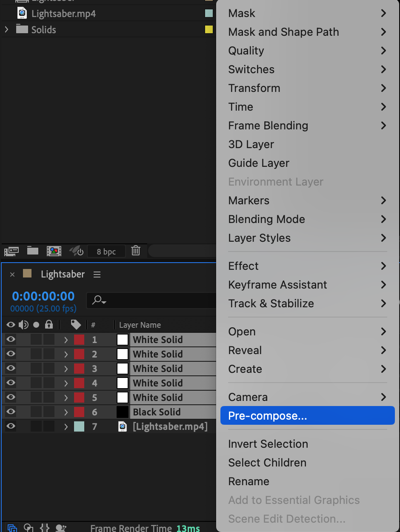Delete selected project item with trash icon

136,251
